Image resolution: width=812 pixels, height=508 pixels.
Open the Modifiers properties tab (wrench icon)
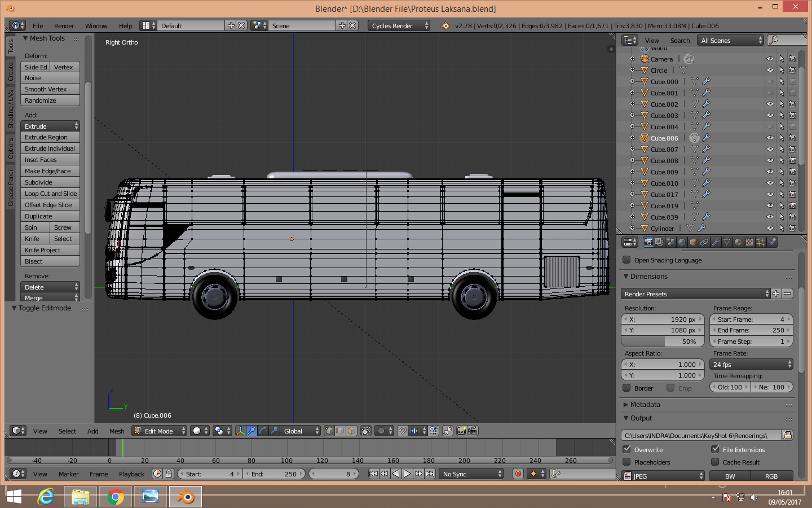pyautogui.click(x=716, y=242)
